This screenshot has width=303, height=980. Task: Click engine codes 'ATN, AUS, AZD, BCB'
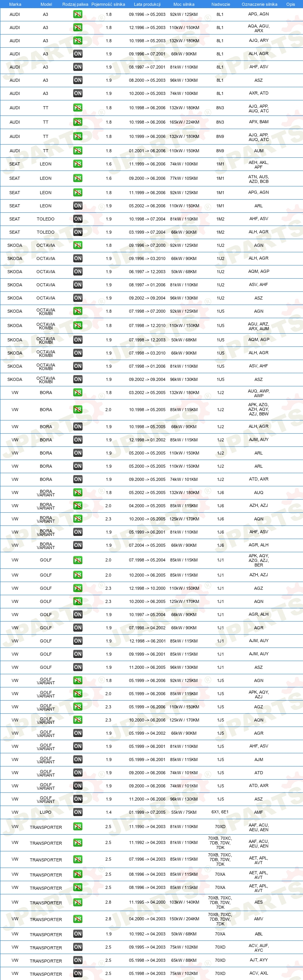(259, 179)
